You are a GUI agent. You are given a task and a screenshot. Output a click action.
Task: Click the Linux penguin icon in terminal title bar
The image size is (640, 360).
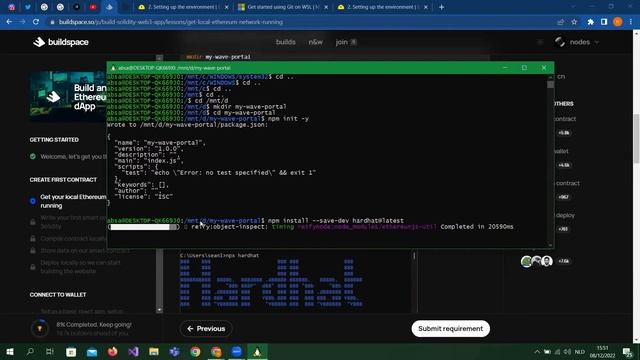point(113,68)
